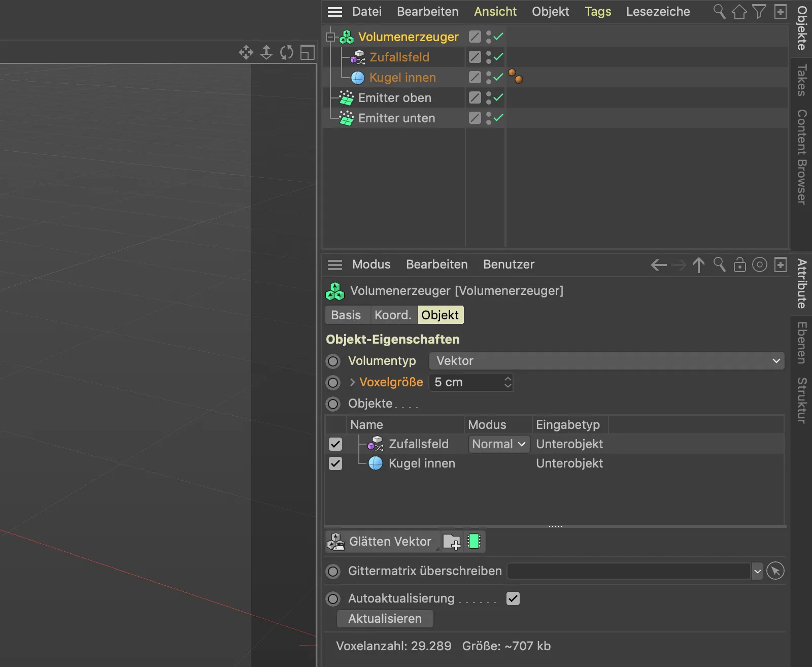
Task: Open Datei menu in Object Manager
Action: (367, 12)
